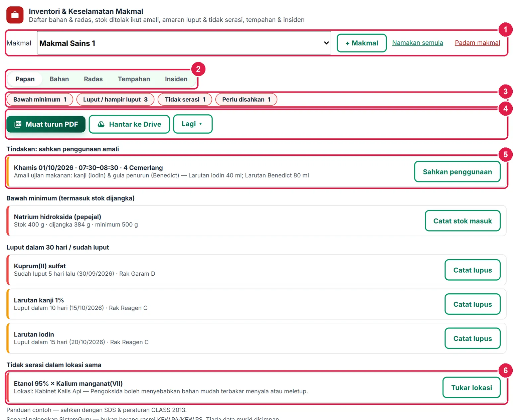Select the Luput / hampir luput chip
The width and height of the screenshot is (513, 420).
(x=115, y=100)
